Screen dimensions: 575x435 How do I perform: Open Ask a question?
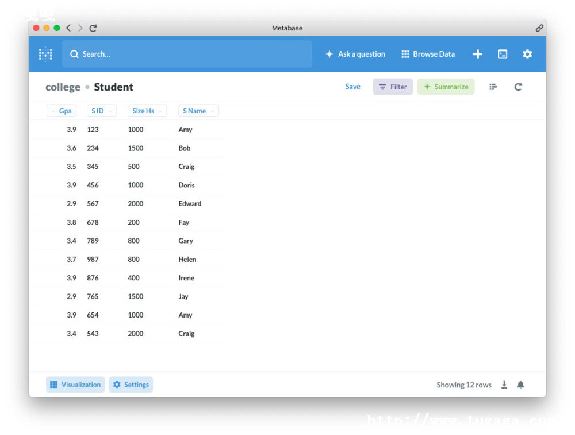tap(355, 54)
